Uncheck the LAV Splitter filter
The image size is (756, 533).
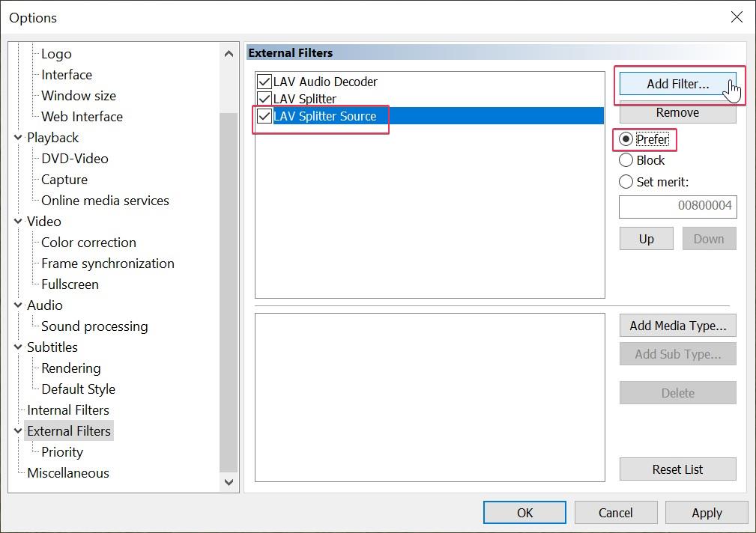pyautogui.click(x=264, y=98)
